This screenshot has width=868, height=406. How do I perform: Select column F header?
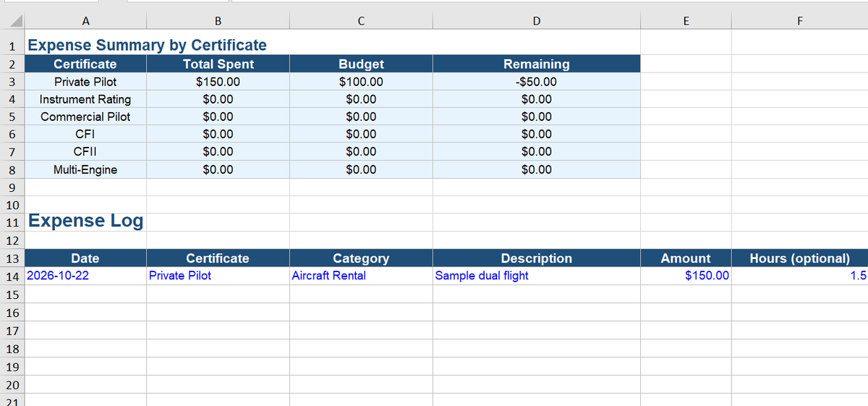click(x=799, y=21)
